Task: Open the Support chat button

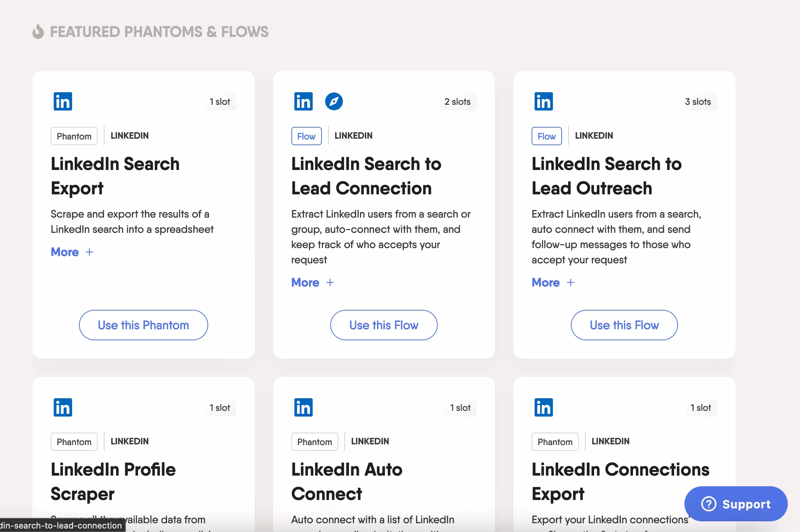Action: tap(736, 504)
